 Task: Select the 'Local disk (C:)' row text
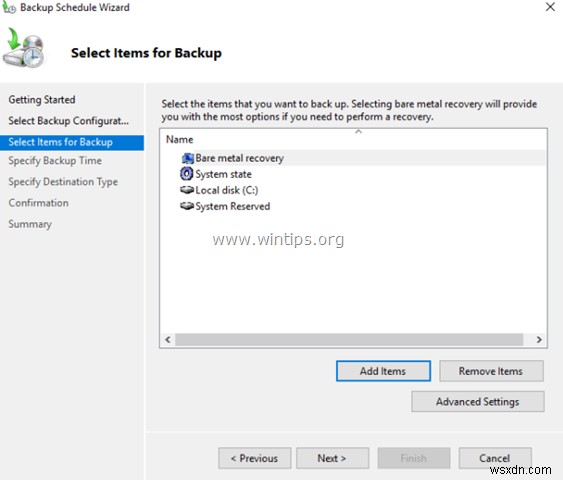[x=227, y=190]
